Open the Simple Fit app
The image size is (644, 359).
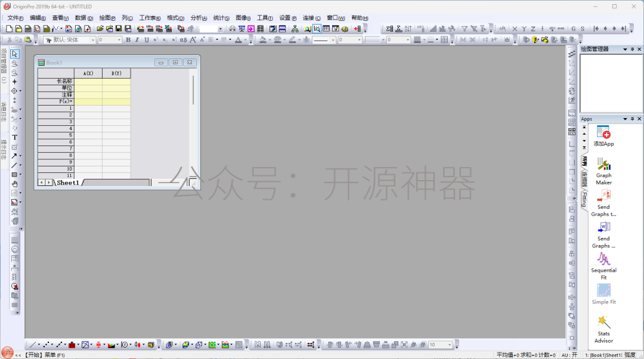coord(603,294)
